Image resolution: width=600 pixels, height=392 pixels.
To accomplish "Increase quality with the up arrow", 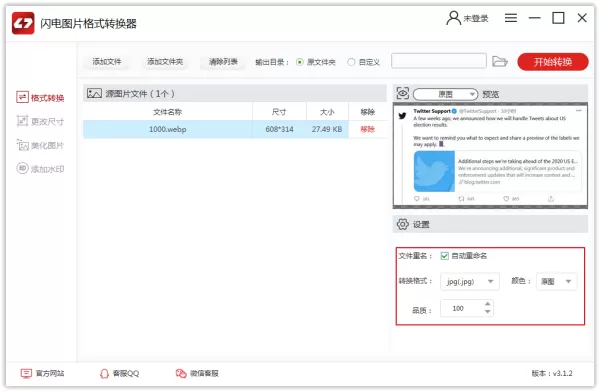I will pos(487,304).
